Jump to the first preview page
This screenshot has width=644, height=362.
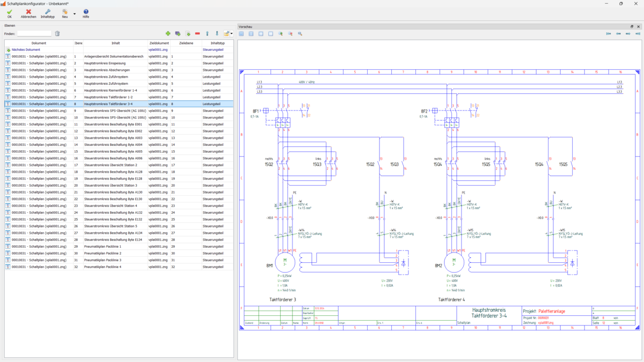pyautogui.click(x=609, y=34)
